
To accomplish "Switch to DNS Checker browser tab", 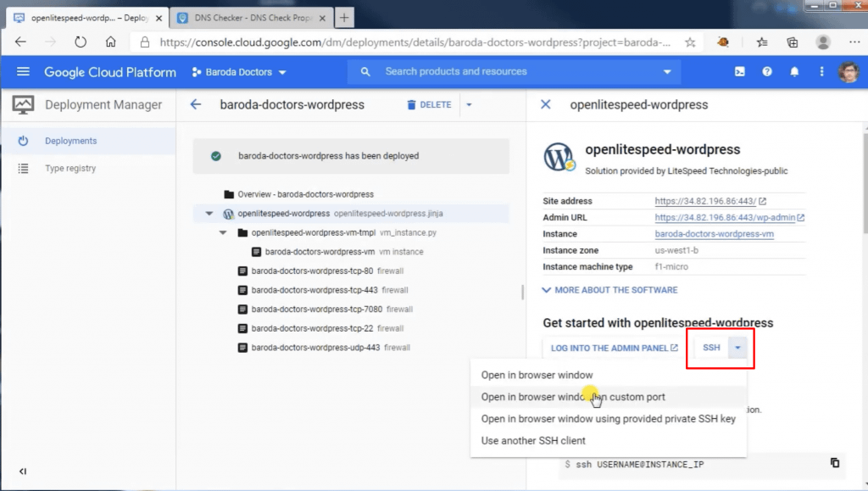I will pyautogui.click(x=251, y=18).
